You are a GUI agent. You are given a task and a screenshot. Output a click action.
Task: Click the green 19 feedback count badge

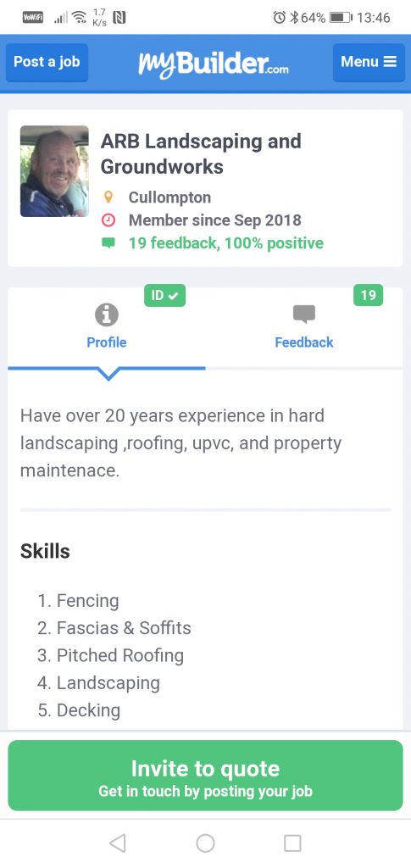368,296
